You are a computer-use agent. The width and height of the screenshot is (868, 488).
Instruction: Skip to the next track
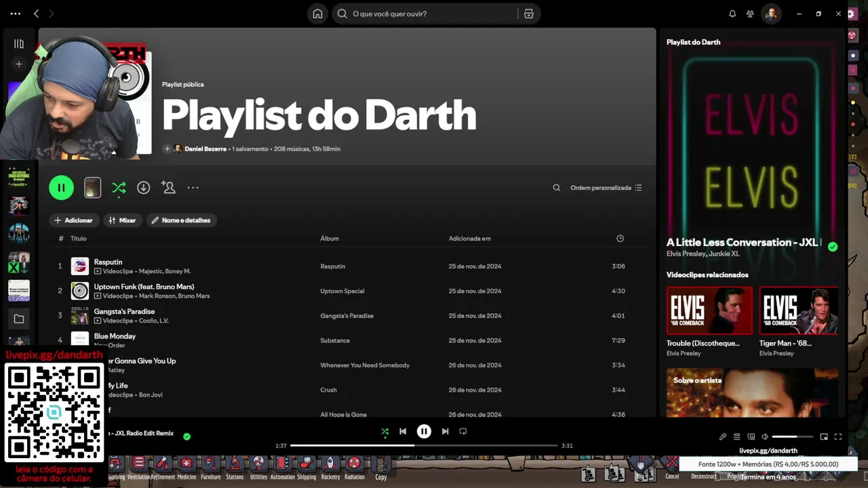[445, 431]
